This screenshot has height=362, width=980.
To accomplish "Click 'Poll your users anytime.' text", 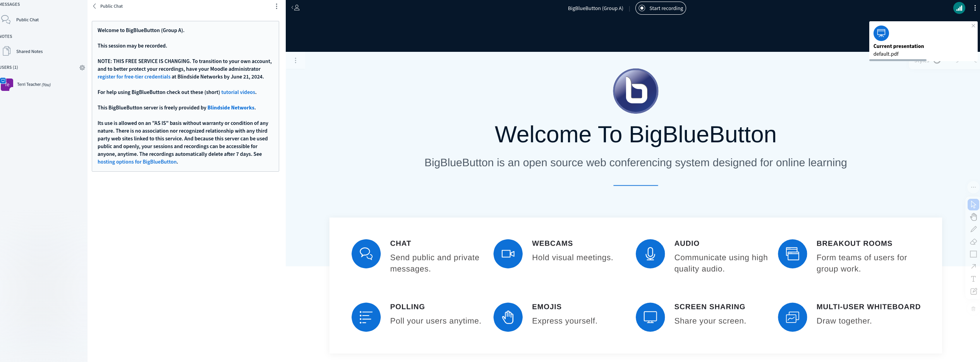I will (x=436, y=321).
